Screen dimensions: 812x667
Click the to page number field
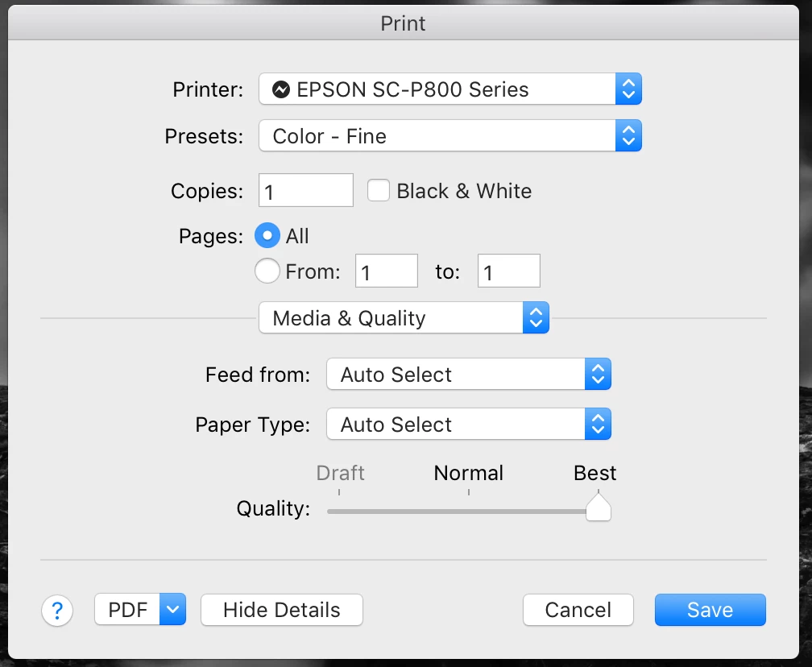508,271
